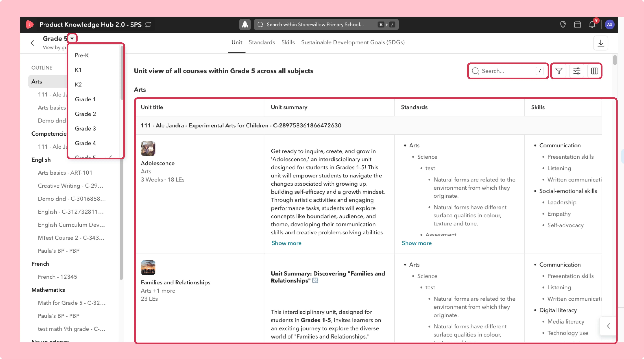This screenshot has width=644, height=359.
Task: Open the Adolescence unit thumbnail
Action: (148, 148)
